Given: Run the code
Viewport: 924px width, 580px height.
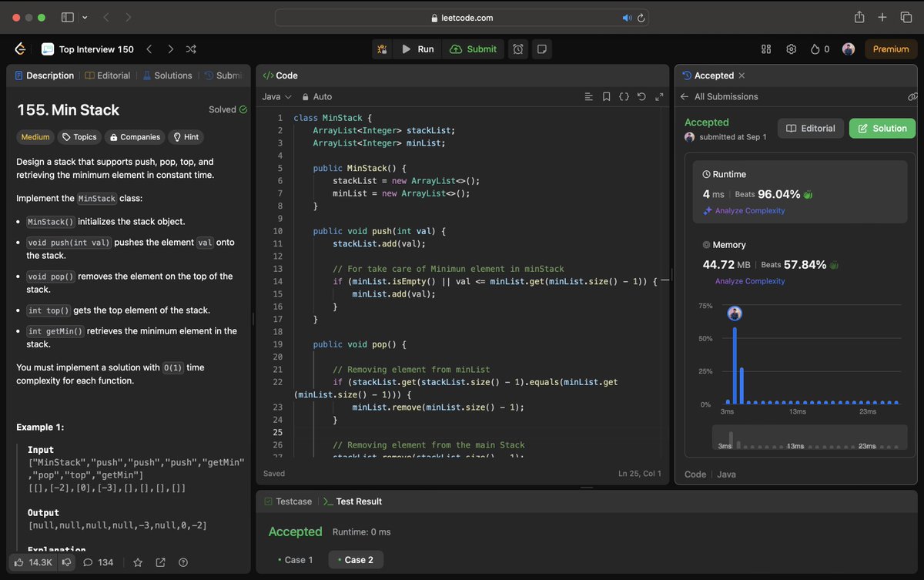Looking at the screenshot, I should tap(417, 49).
